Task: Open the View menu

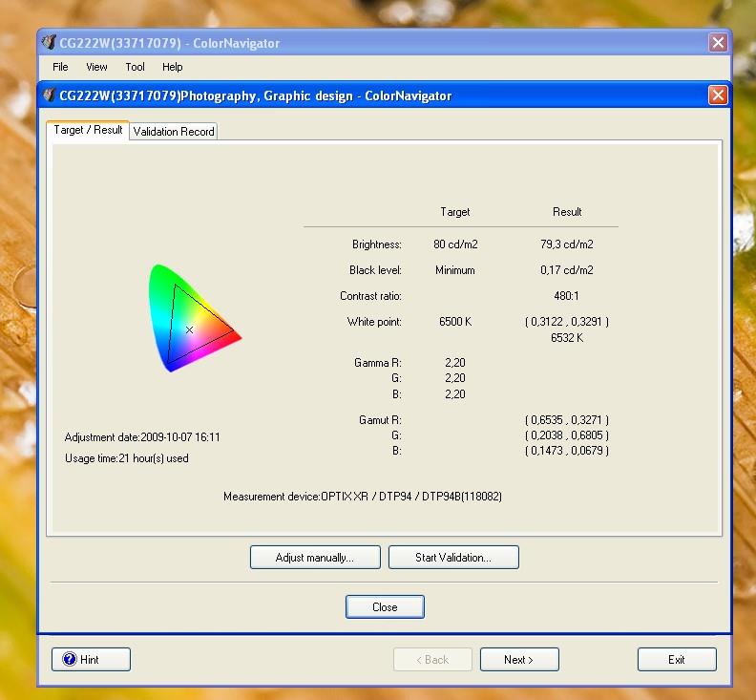Action: coord(96,67)
